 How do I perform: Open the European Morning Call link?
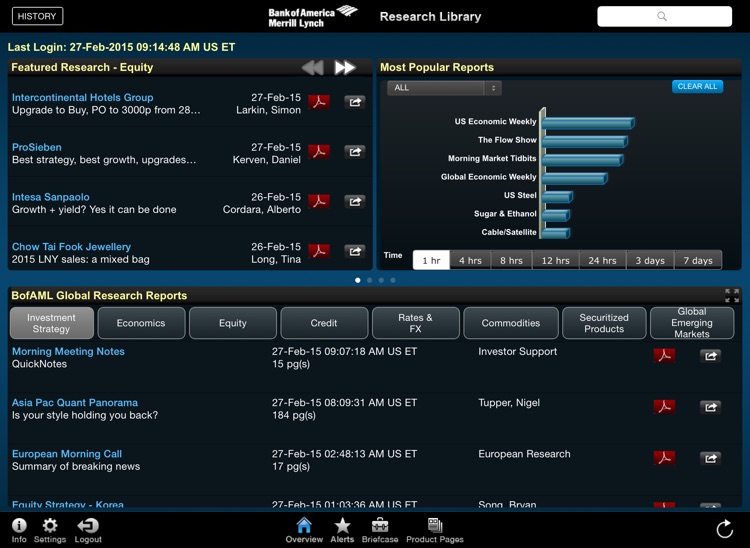click(67, 454)
